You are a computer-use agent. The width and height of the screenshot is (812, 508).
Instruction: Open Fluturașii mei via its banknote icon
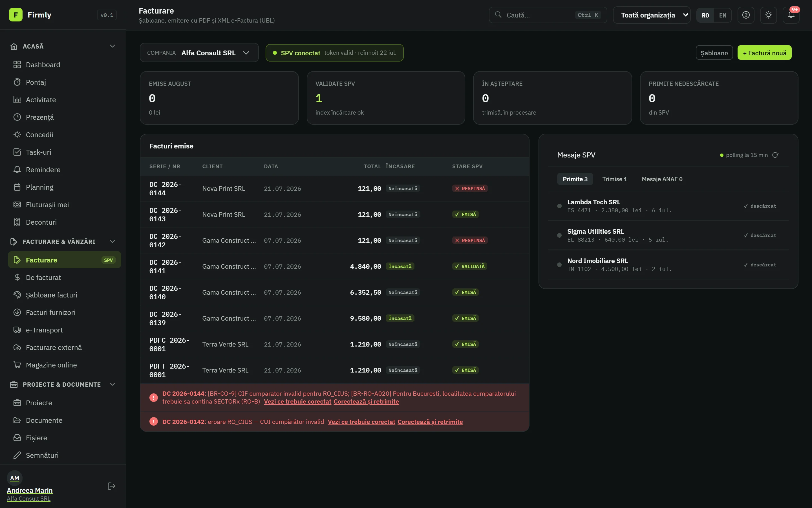17,204
